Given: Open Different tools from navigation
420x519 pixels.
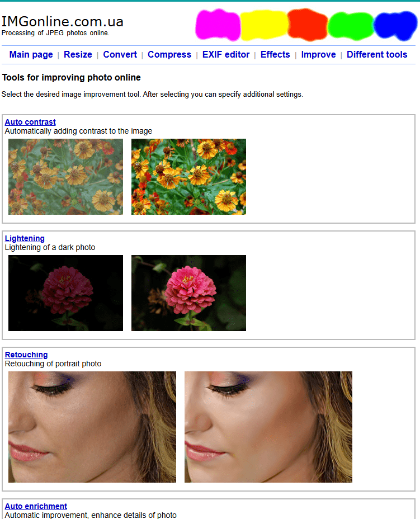Looking at the screenshot, I should 377,55.
